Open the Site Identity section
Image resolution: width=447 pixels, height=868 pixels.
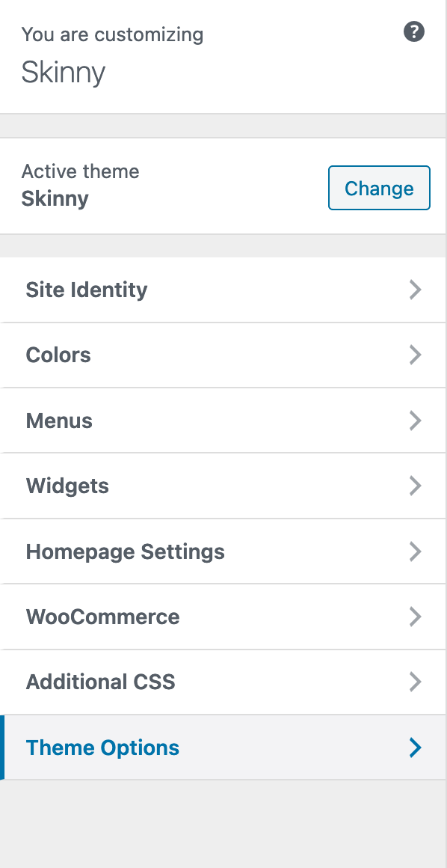pos(221,290)
